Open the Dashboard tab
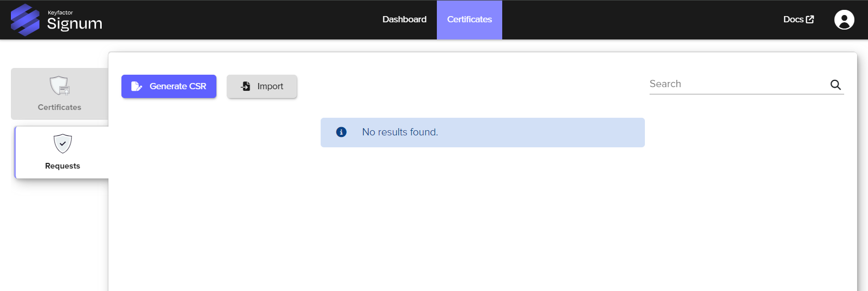The image size is (868, 291). coord(404,20)
